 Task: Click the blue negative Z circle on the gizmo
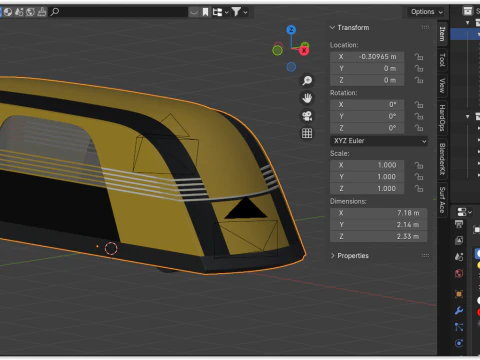291,67
